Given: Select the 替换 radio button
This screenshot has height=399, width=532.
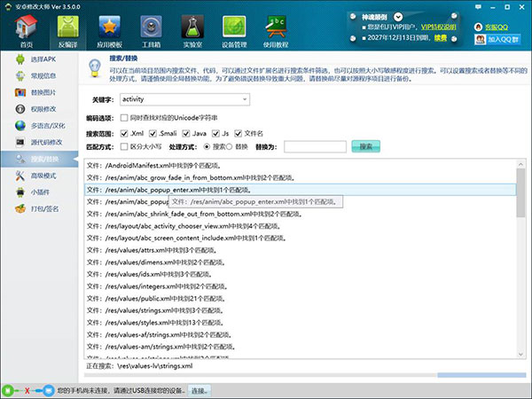Looking at the screenshot, I should click(233, 146).
